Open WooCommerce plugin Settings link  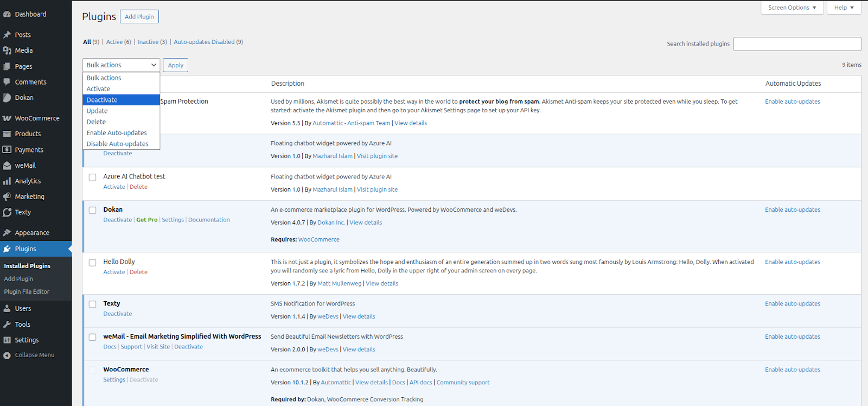click(x=114, y=380)
